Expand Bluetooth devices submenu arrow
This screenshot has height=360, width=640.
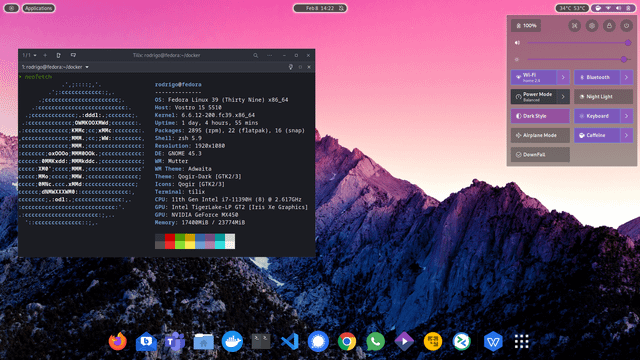click(x=627, y=77)
